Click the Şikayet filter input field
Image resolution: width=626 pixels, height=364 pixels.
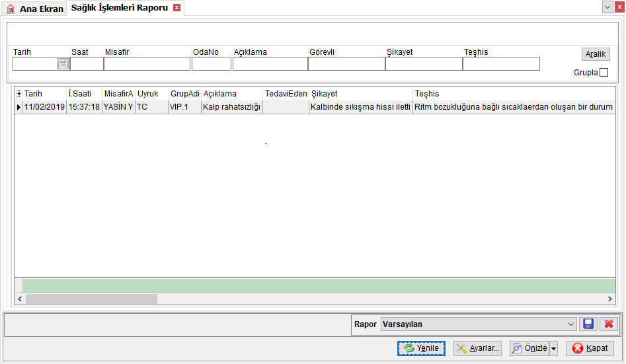(424, 64)
